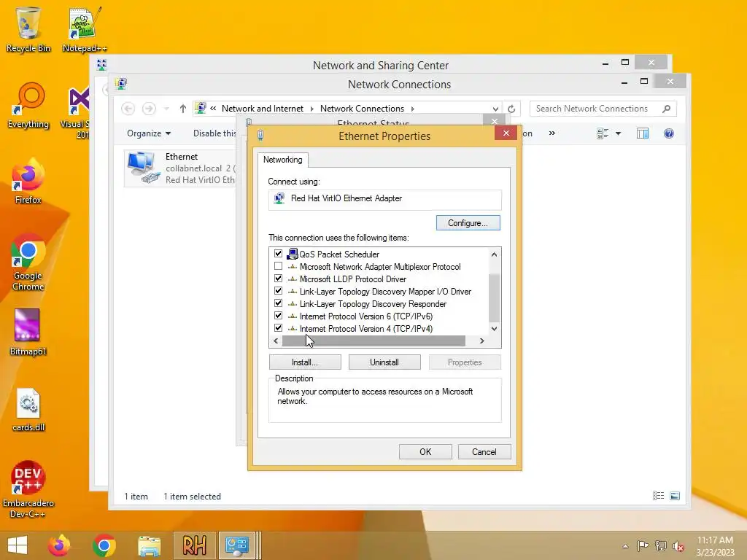Open Firefox from the taskbar

tap(59, 545)
